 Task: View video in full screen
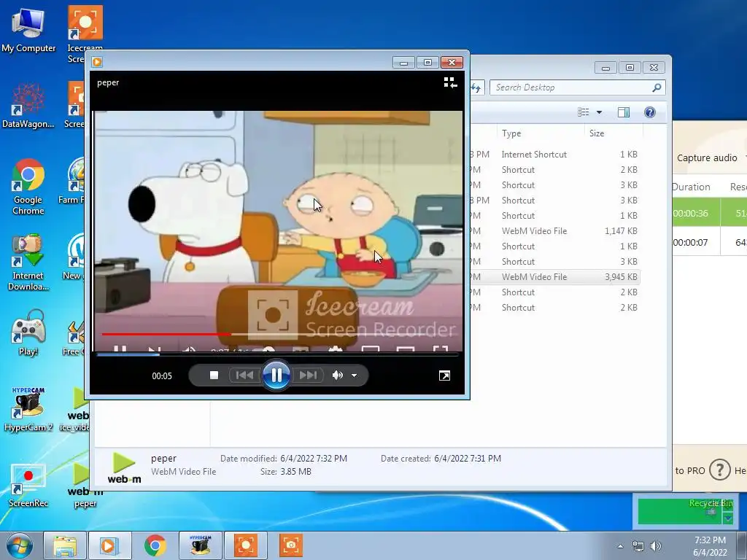click(444, 376)
